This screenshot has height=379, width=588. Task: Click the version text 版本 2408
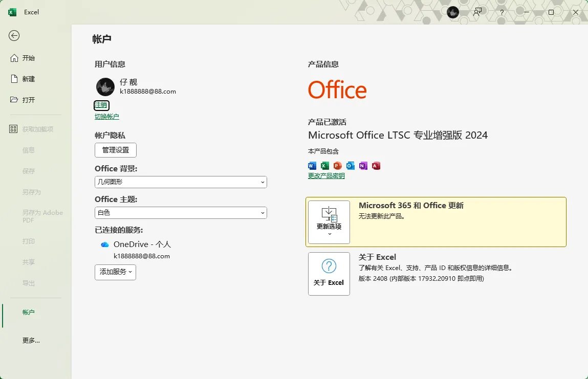(373, 279)
